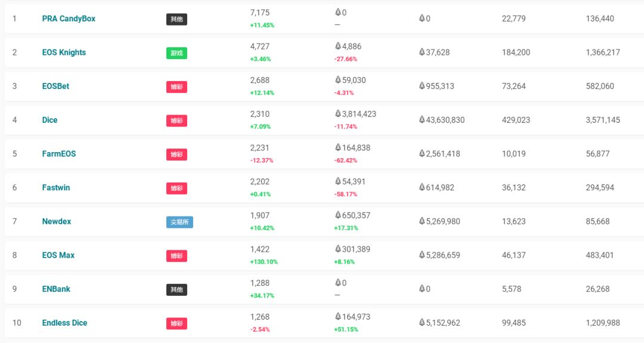Viewport: 644px width, 343px height.
Task: Click the 博彩 tag in the Dice row
Action: pyautogui.click(x=177, y=120)
